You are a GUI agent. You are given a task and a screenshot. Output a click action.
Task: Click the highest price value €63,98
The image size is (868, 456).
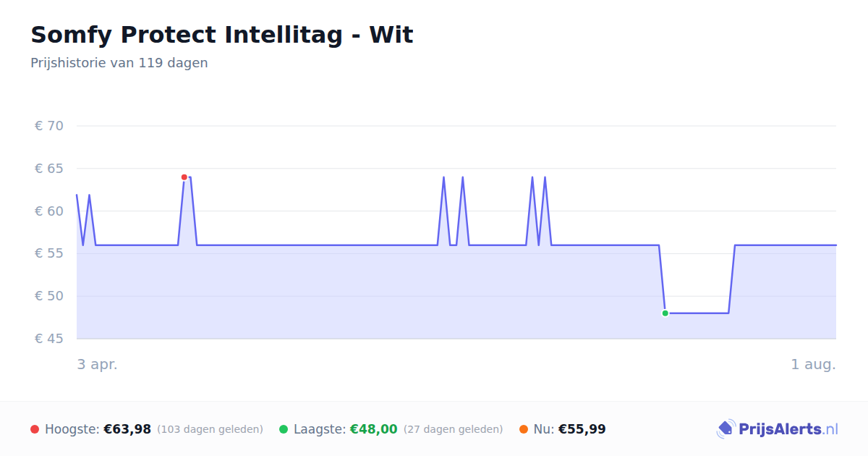coord(127,429)
